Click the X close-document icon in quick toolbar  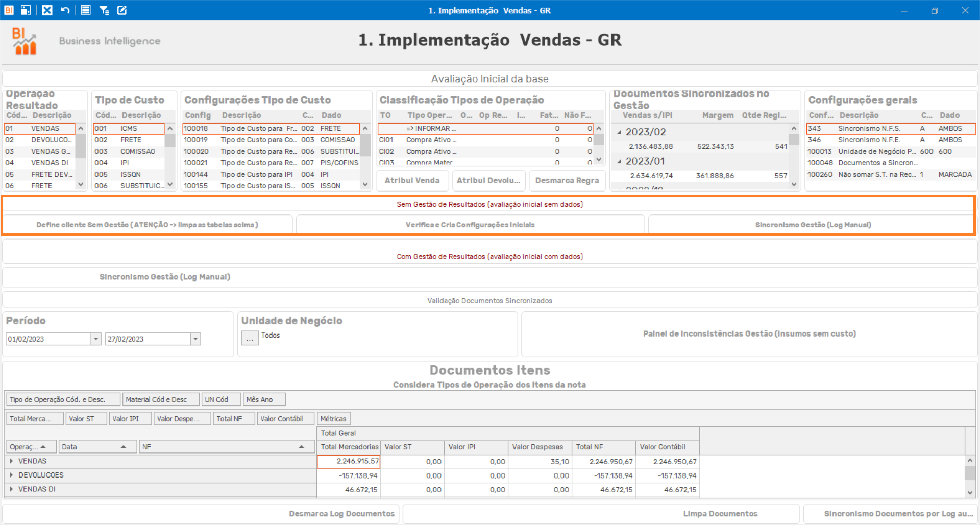pos(47,10)
